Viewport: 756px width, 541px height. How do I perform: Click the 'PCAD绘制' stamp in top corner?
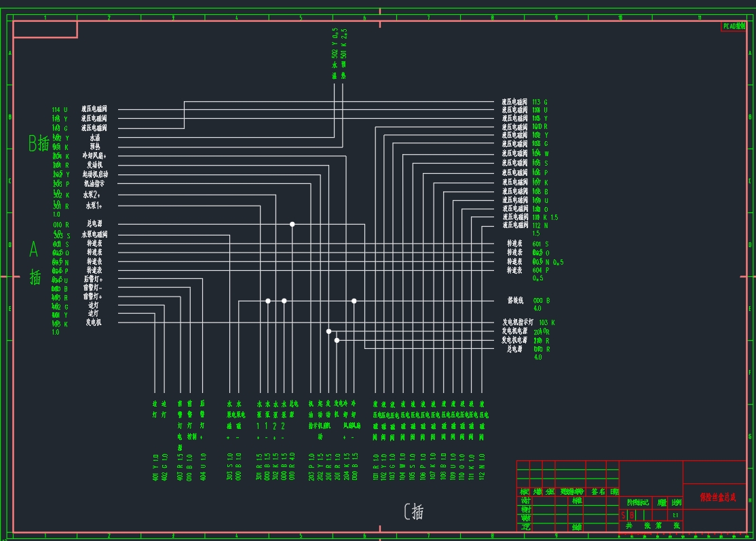coord(734,26)
